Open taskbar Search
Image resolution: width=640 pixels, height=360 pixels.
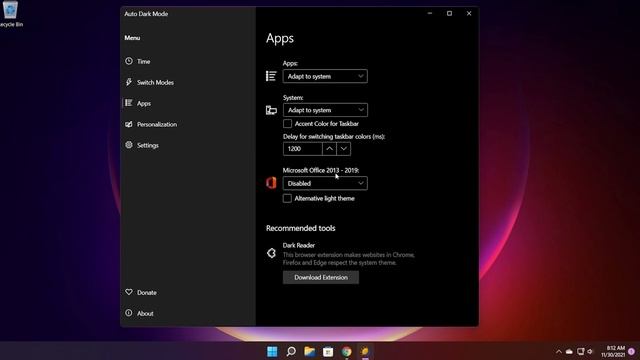point(291,351)
